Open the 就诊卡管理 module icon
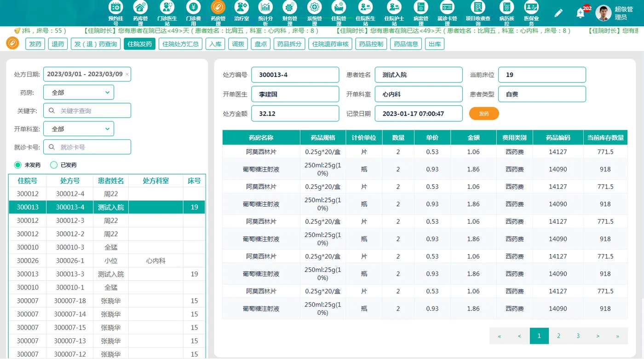Screen dimensions: 644x359 pyautogui.click(x=447, y=7)
